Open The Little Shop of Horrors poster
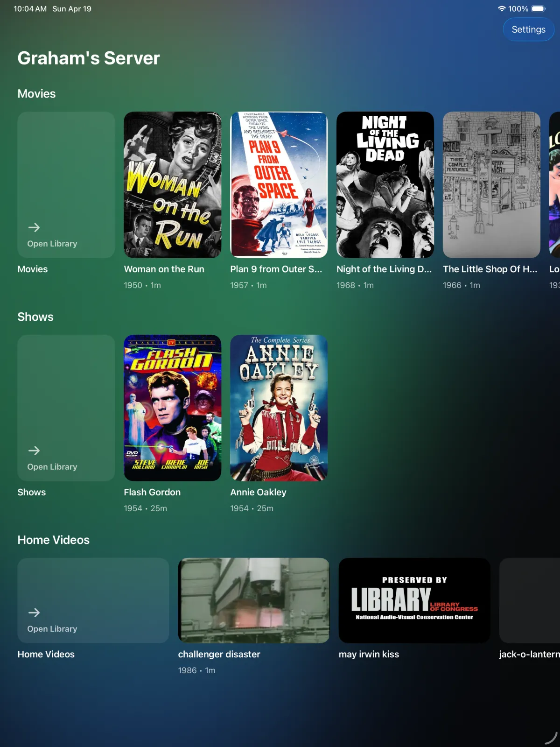The width and height of the screenshot is (560, 747). click(x=492, y=185)
